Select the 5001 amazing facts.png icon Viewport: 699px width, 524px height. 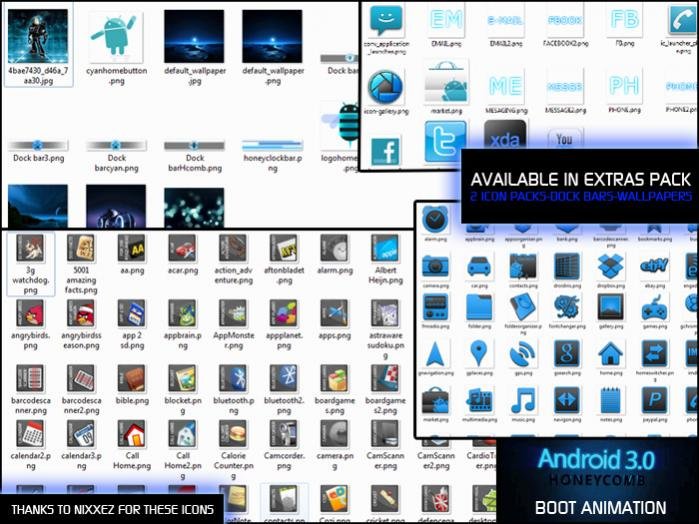click(x=81, y=248)
